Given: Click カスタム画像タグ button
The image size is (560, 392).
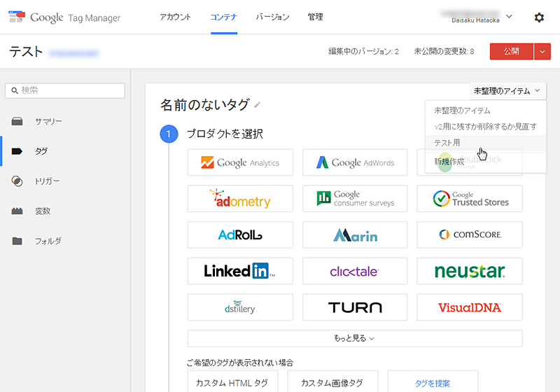Looking at the screenshot, I should coord(332,383).
